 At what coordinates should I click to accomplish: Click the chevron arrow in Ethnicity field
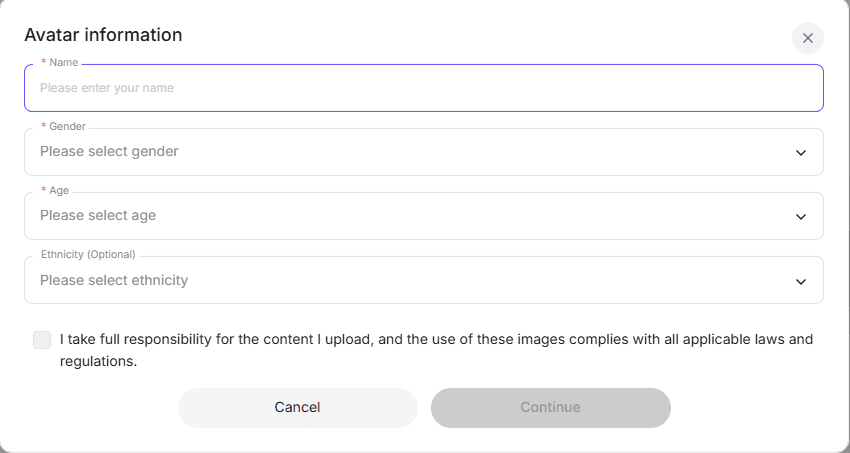[800, 281]
